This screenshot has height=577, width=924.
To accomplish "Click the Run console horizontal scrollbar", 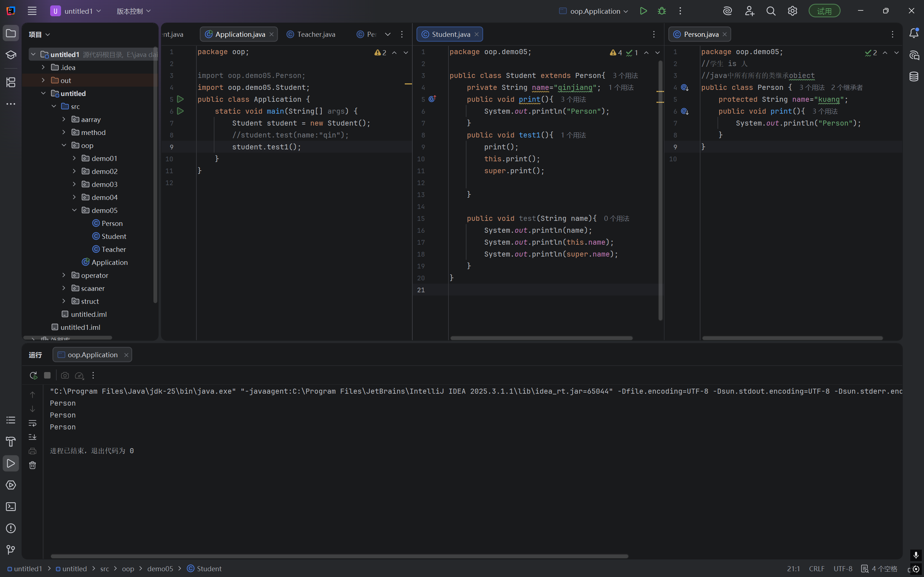I will click(x=339, y=556).
